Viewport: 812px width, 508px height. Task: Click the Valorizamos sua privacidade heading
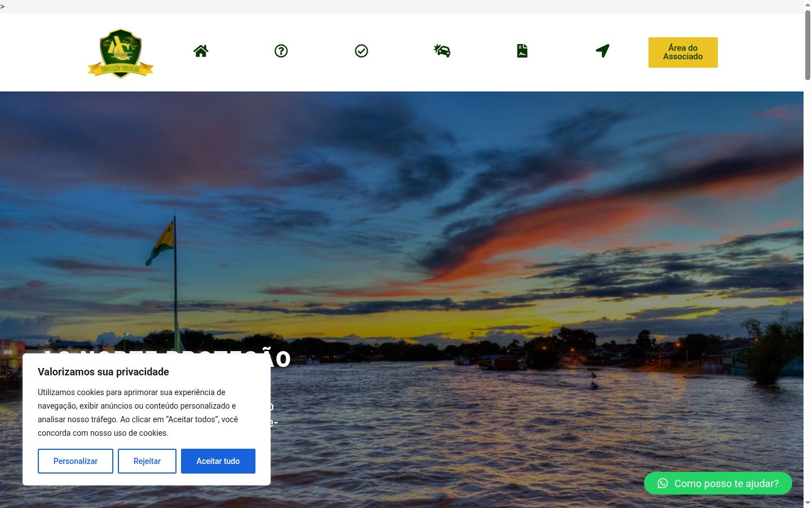click(x=103, y=372)
